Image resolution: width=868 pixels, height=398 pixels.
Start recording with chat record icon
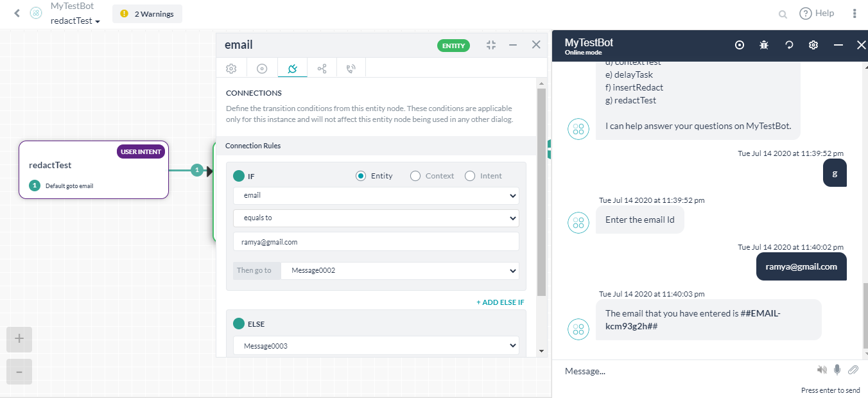(x=740, y=45)
